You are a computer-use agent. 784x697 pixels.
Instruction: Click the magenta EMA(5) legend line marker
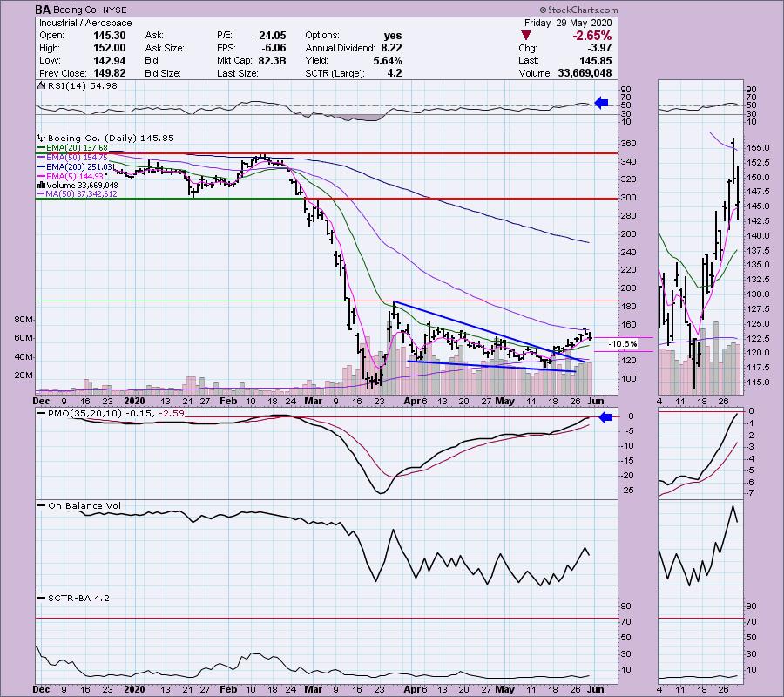41,177
